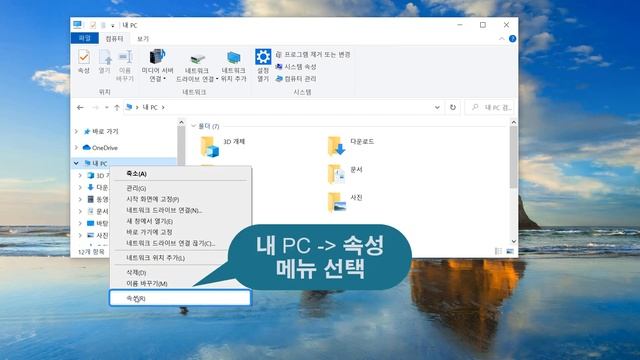Choose 삭제(D) in the context menu
This screenshot has height=360, width=640.
180,272
